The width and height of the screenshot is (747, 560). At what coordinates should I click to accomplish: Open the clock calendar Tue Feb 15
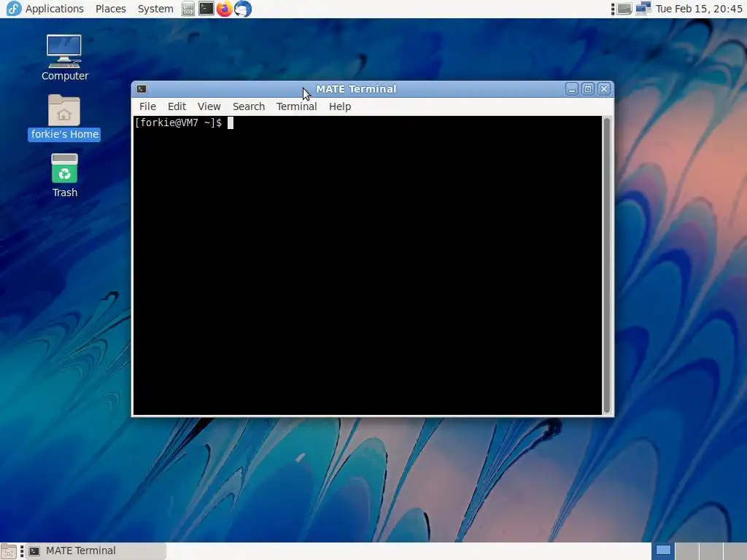699,9
